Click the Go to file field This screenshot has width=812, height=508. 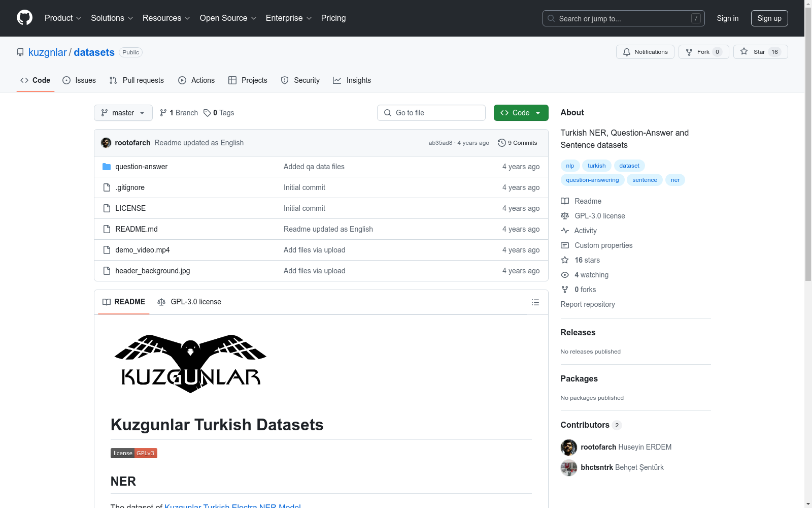(431, 113)
